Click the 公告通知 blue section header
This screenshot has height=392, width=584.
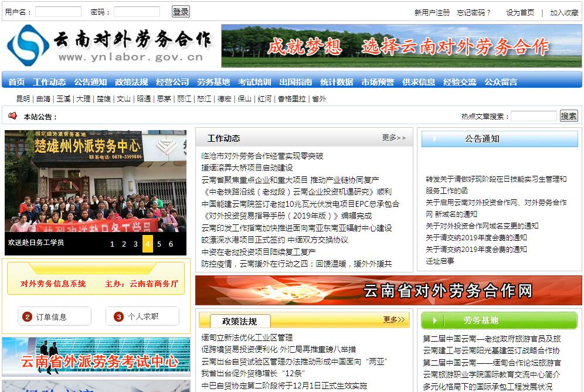pyautogui.click(x=500, y=139)
